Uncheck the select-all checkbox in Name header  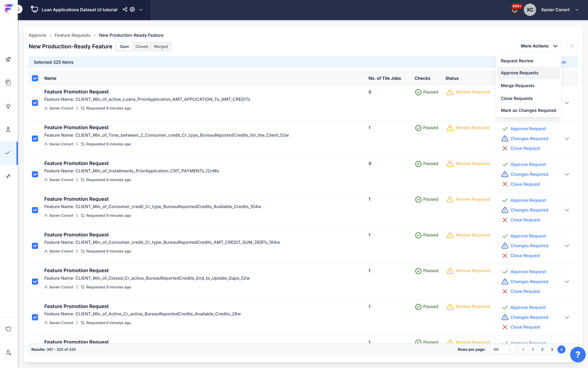[x=35, y=78]
